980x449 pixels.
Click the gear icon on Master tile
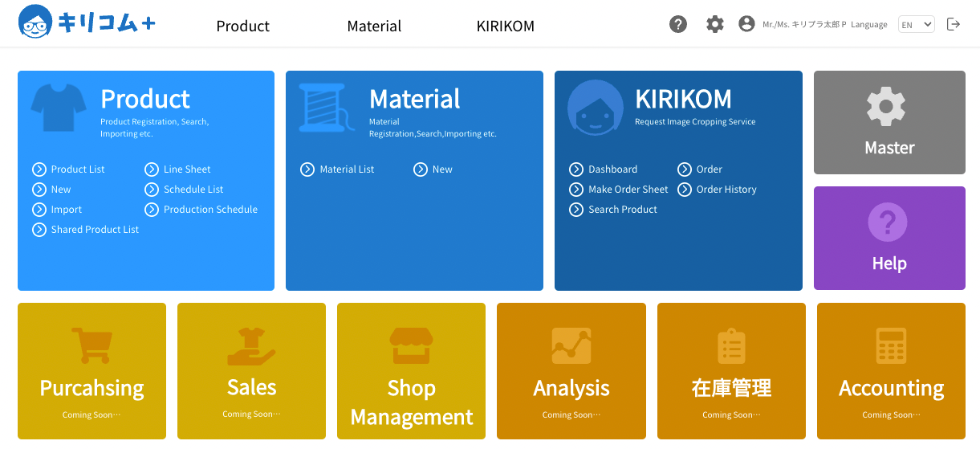pyautogui.click(x=887, y=107)
